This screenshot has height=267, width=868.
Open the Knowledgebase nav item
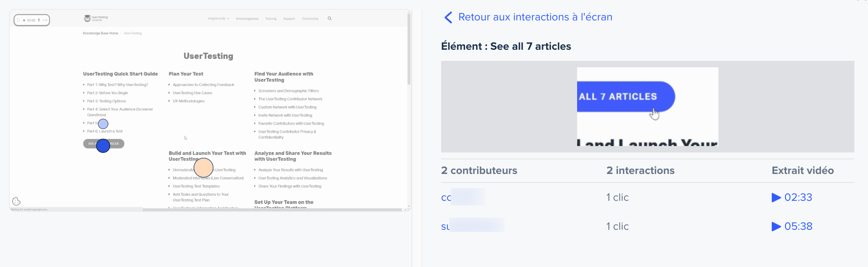point(247,19)
